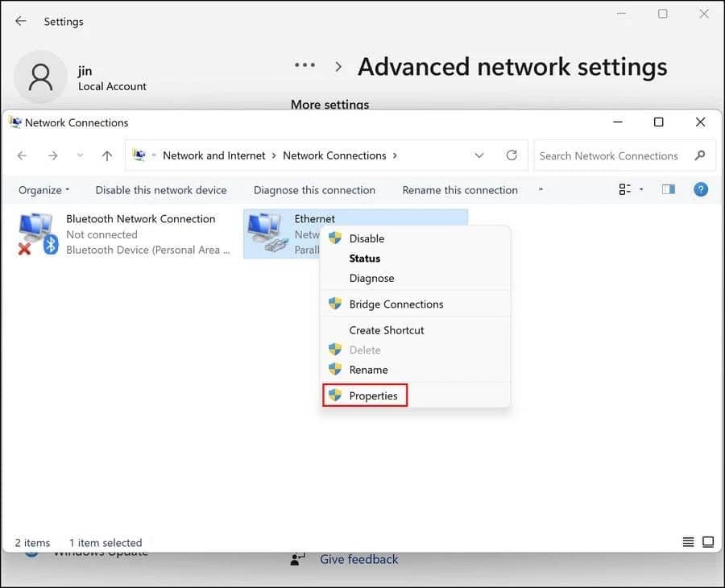The width and height of the screenshot is (725, 588).
Task: Open Help via the question mark icon
Action: pos(701,189)
